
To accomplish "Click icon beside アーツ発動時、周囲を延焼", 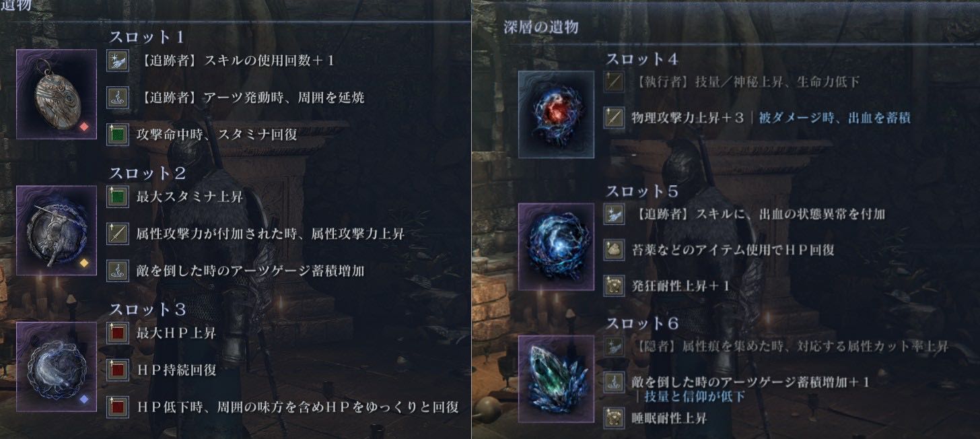I will (x=118, y=98).
